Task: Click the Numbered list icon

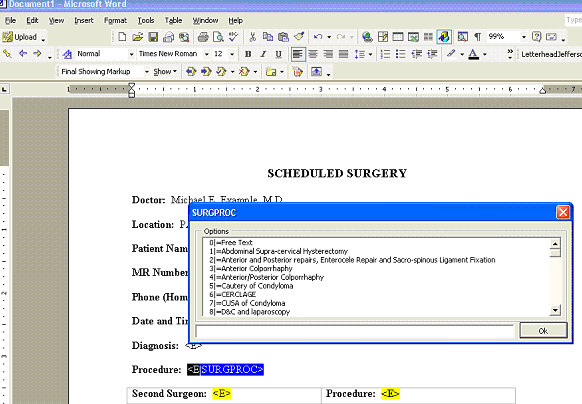Action: coord(385,54)
